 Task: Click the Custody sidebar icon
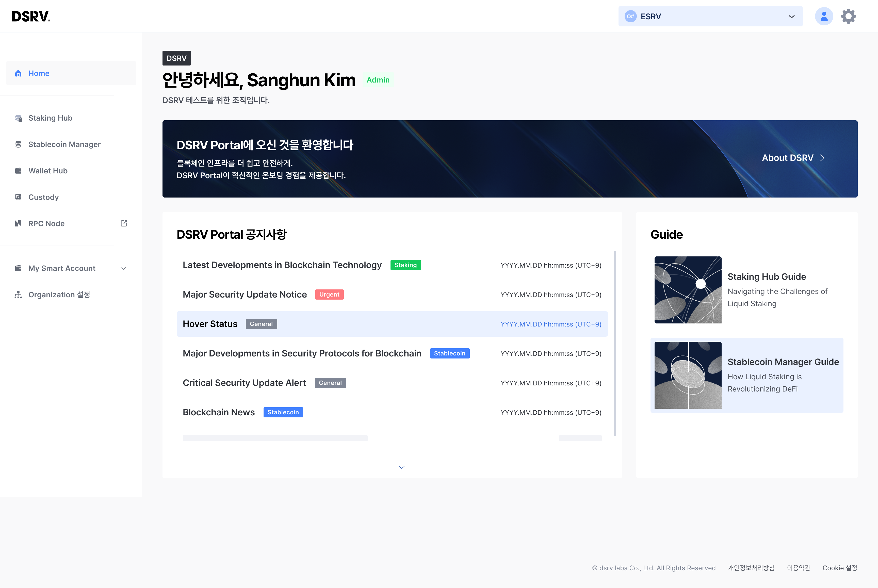(18, 197)
